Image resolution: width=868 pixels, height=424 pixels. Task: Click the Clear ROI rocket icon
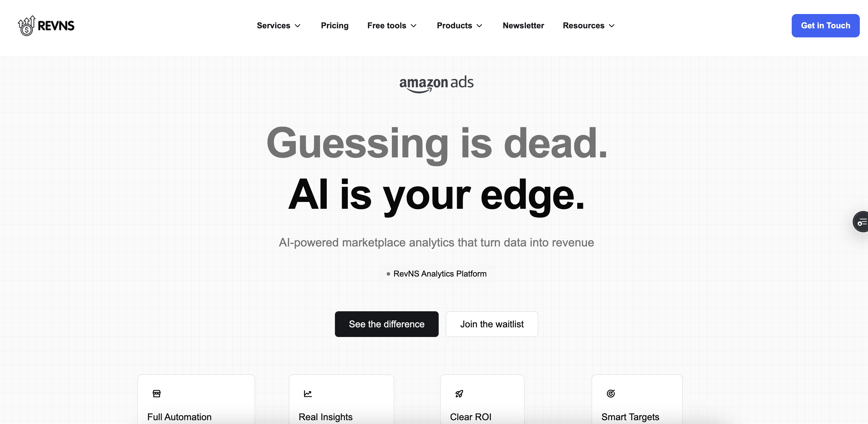click(x=459, y=394)
